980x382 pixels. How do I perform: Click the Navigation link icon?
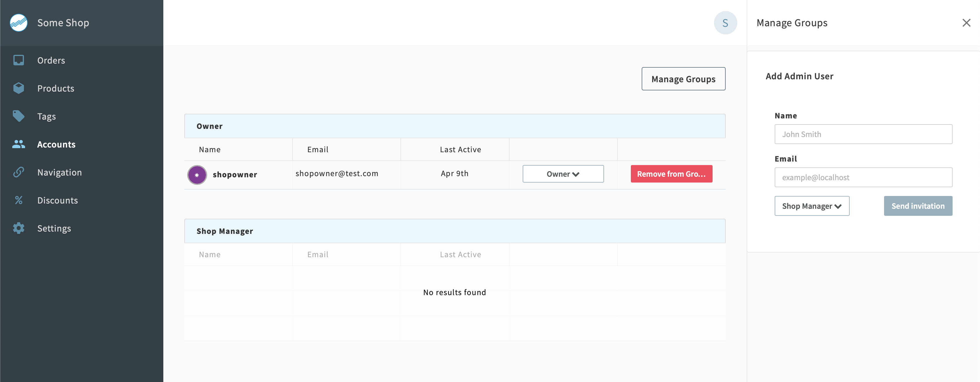(19, 172)
